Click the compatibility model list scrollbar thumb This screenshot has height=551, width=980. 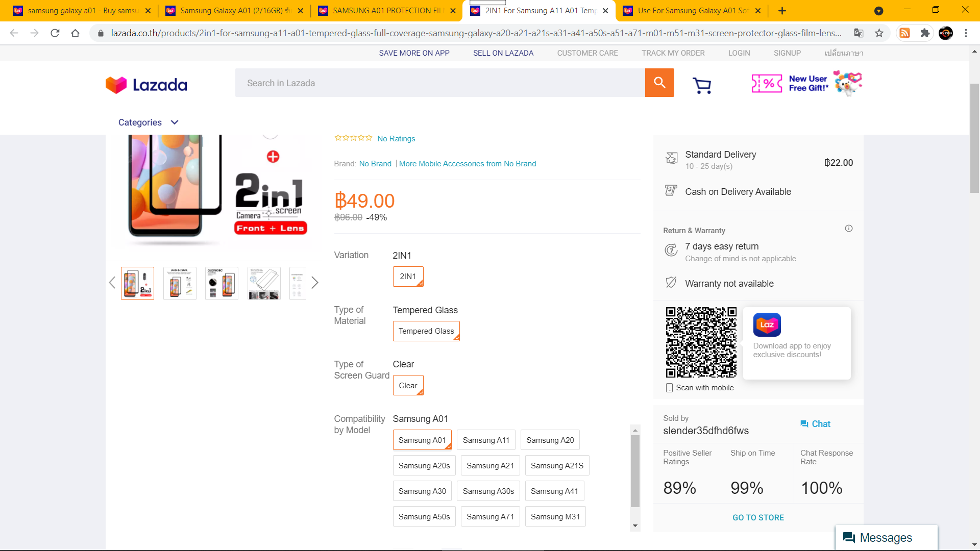[x=635, y=471]
